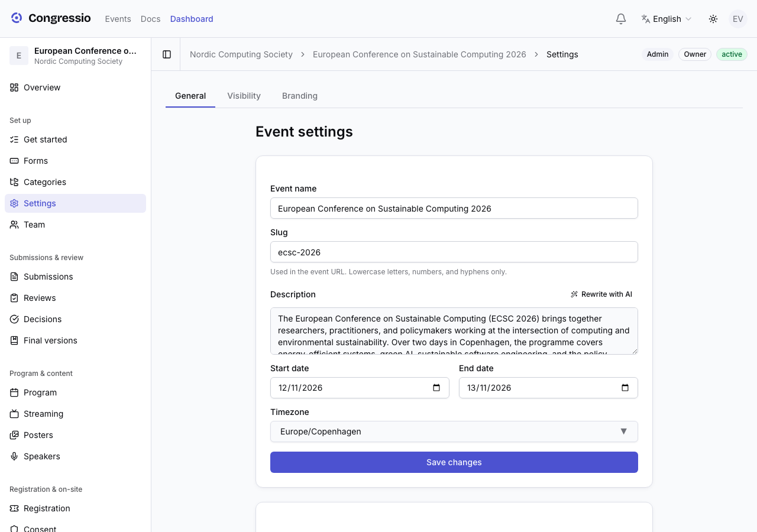Focus the Slug input field
757x532 pixels.
454,252
